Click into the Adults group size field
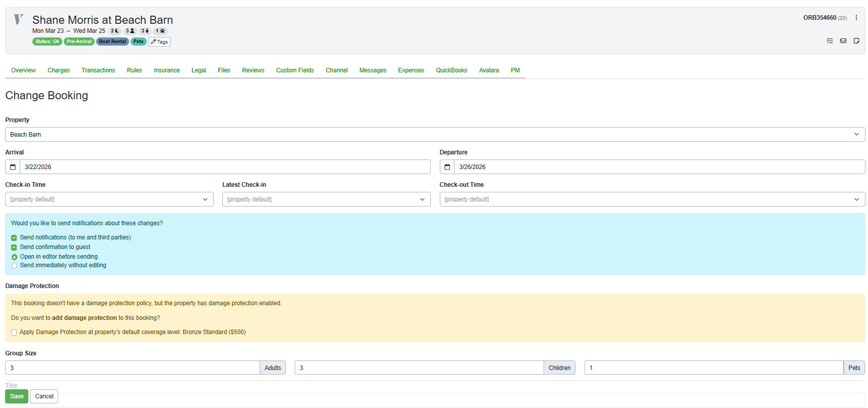 [x=133, y=368]
